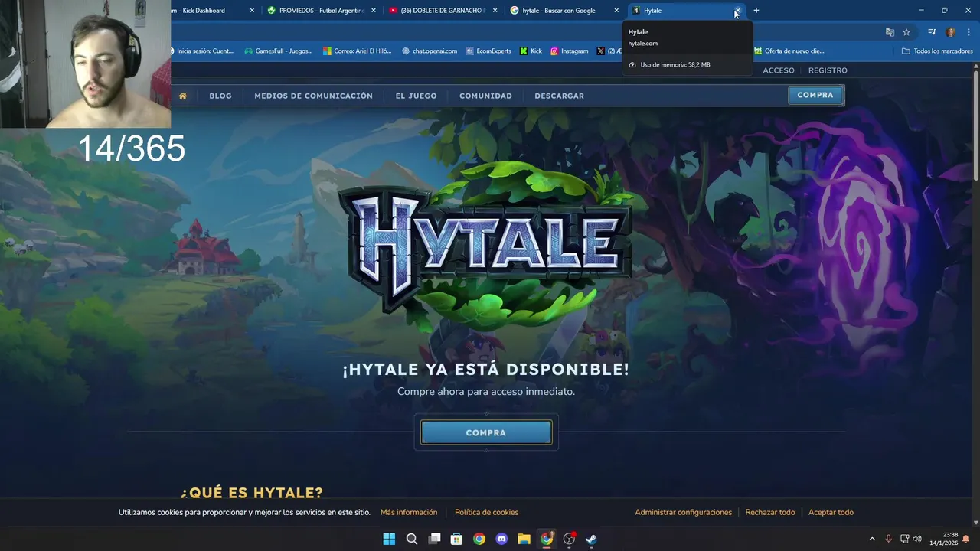This screenshot has width=980, height=551.
Task: Open the volume tray icon
Action: pos(917,539)
